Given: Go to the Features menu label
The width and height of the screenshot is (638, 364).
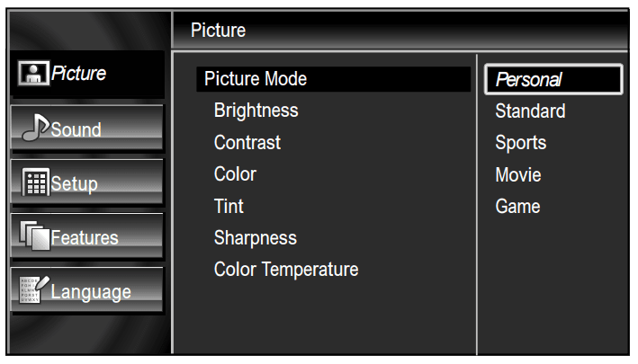Looking at the screenshot, I should (x=85, y=238).
